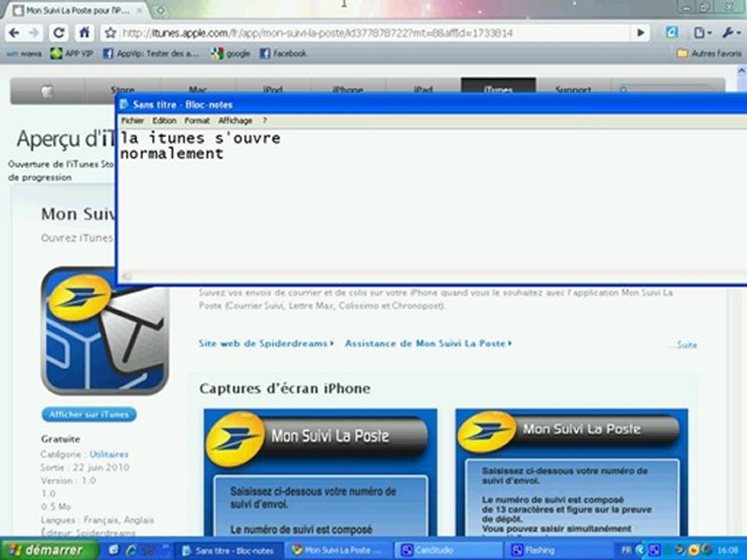Click the page scrollbar up arrow in Chrome
This screenshot has height=560, width=747.
click(x=742, y=71)
